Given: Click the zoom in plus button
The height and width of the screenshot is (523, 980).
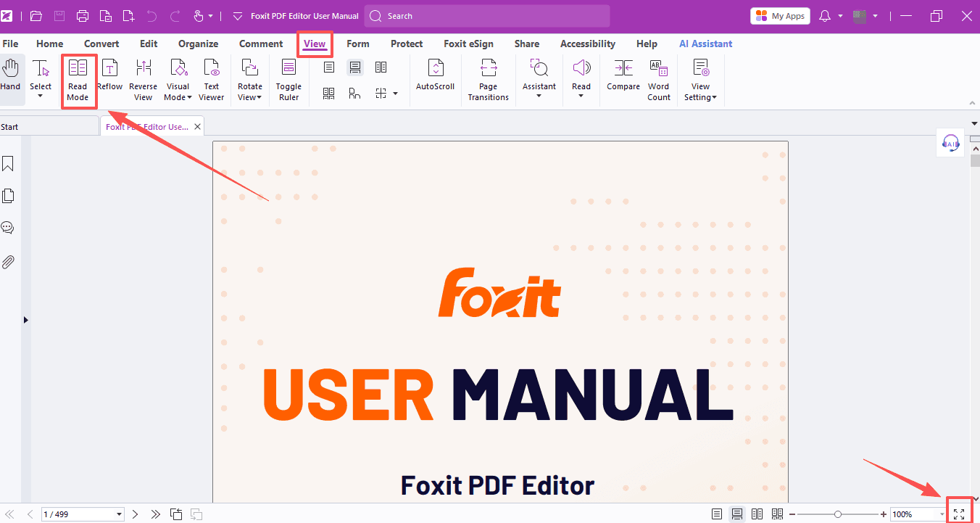Looking at the screenshot, I should (x=883, y=514).
